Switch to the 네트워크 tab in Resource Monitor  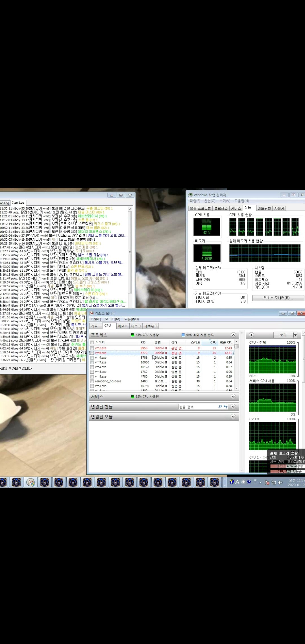click(x=151, y=326)
